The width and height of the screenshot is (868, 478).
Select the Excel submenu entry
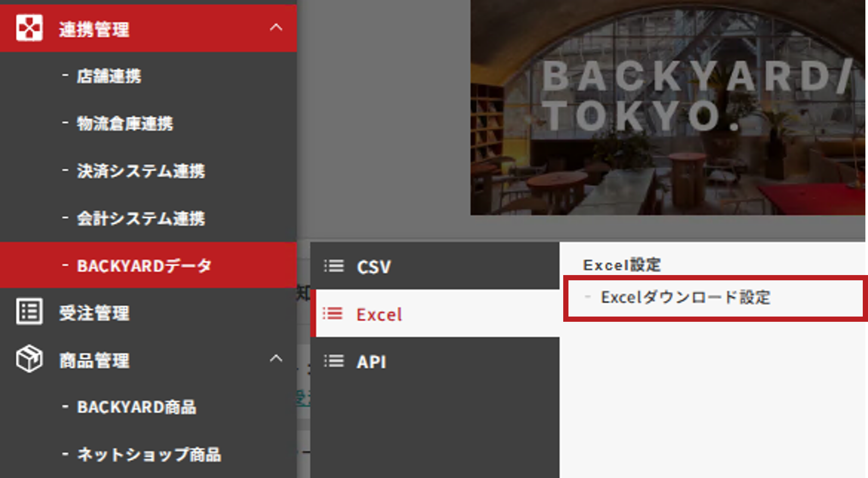[435, 314]
